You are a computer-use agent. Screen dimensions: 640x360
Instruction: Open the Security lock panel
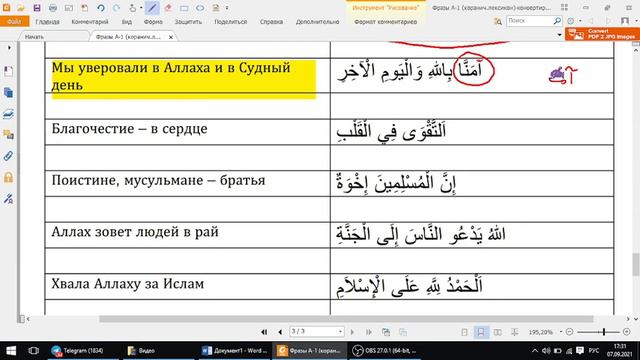click(x=8, y=177)
